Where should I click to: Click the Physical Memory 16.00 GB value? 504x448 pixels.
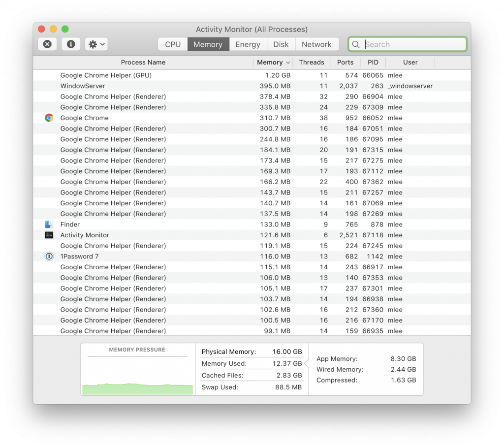point(287,352)
